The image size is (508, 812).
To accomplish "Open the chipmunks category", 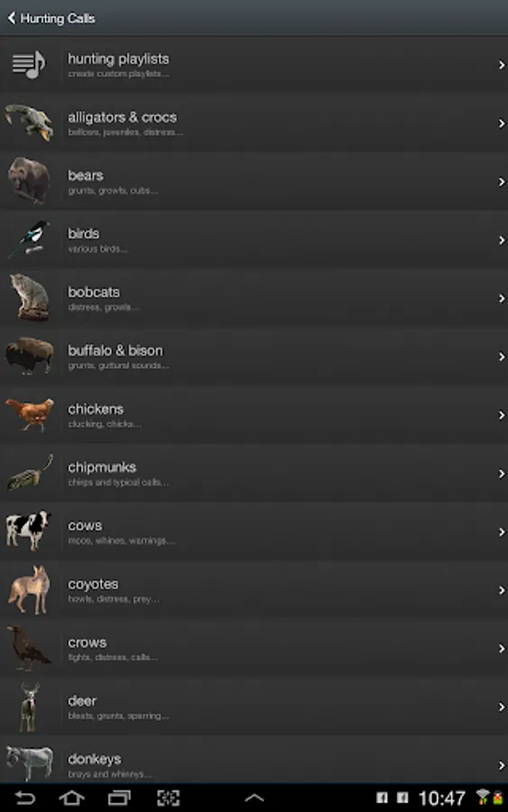I will [254, 474].
